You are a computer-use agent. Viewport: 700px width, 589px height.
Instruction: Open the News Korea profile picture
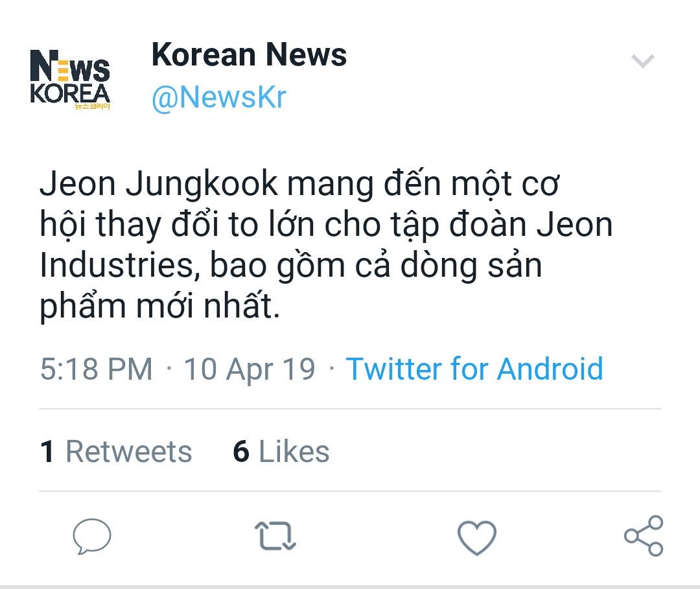pos(70,80)
